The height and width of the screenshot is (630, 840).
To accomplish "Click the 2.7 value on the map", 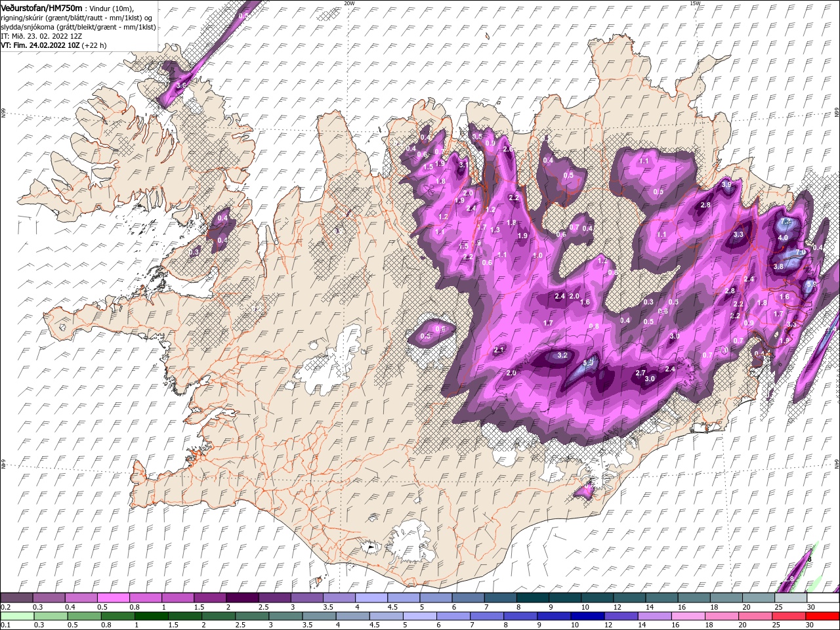I will pyautogui.click(x=641, y=373).
